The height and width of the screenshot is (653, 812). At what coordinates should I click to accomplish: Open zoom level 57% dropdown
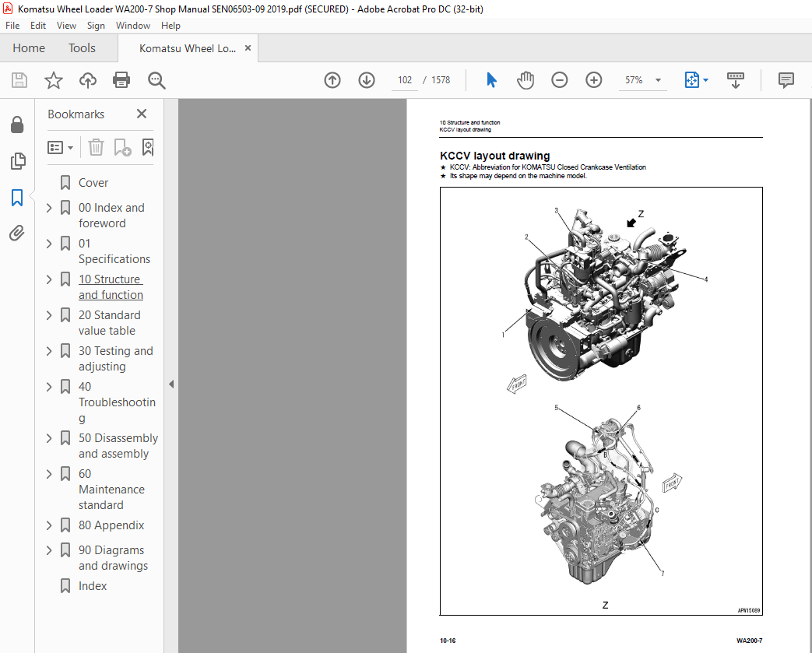pos(658,80)
